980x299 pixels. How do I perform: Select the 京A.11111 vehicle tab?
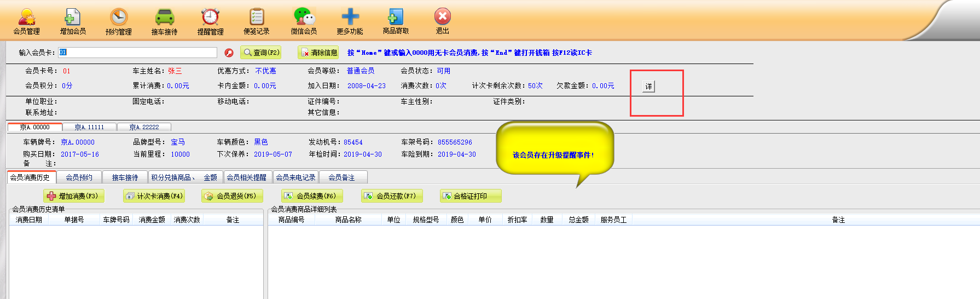click(89, 127)
